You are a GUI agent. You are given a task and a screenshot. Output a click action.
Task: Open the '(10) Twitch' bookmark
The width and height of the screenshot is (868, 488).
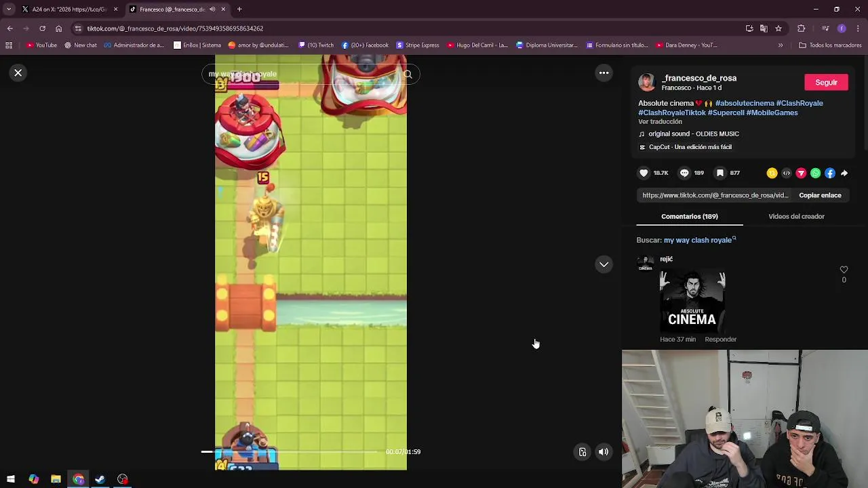316,45
